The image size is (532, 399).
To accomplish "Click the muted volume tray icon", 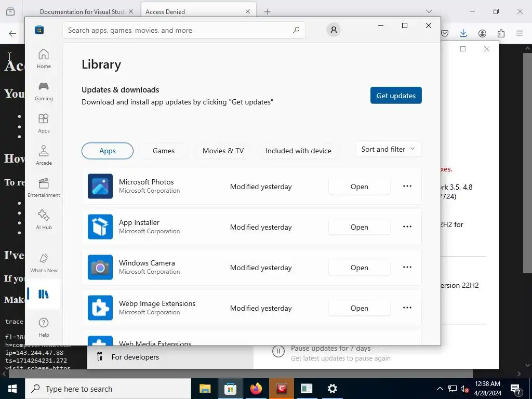I will (464, 389).
